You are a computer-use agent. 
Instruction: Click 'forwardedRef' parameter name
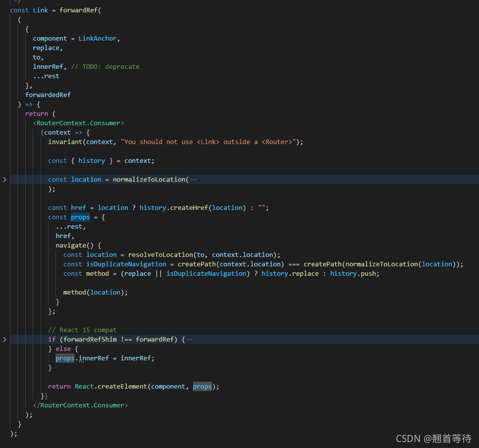click(48, 95)
